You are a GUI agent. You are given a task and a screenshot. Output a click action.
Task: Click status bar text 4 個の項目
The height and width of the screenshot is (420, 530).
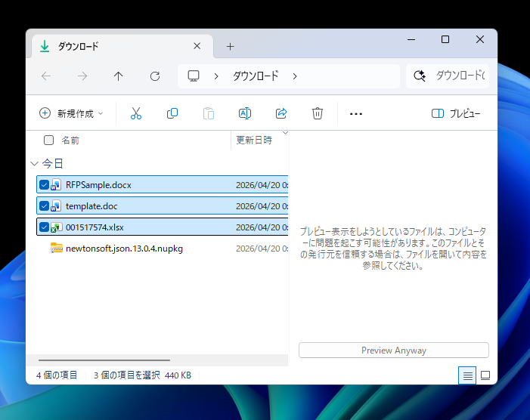[57, 375]
